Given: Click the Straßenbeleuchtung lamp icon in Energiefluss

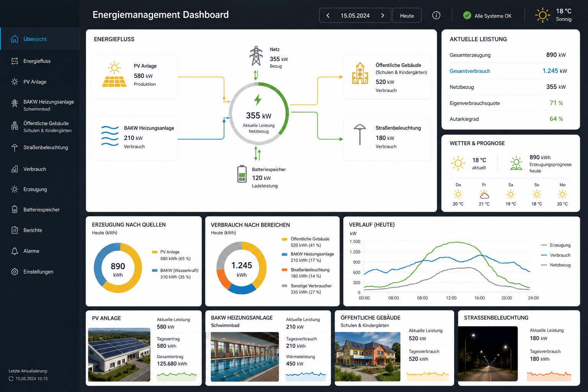Looking at the screenshot, I should tap(359, 134).
